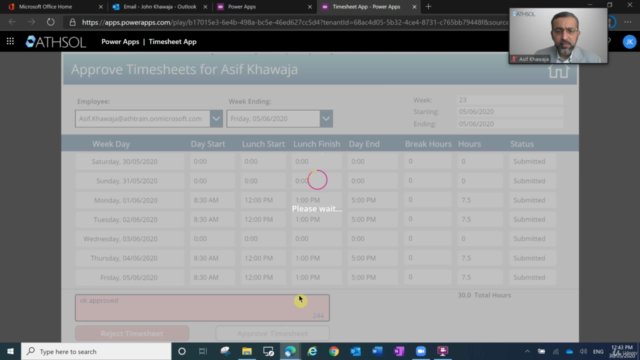640x360 pixels.
Task: Click Lunch Start 12:00 PM for Thursday
Action: 263,258
